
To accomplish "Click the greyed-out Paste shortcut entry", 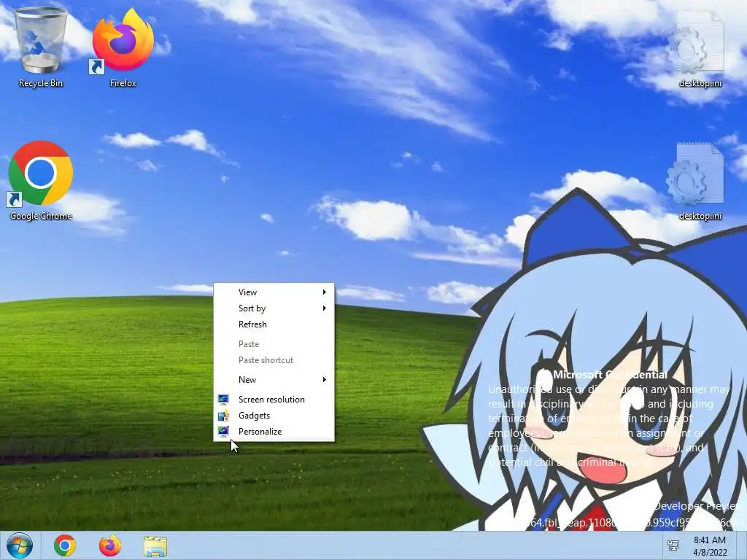I will coord(274,360).
